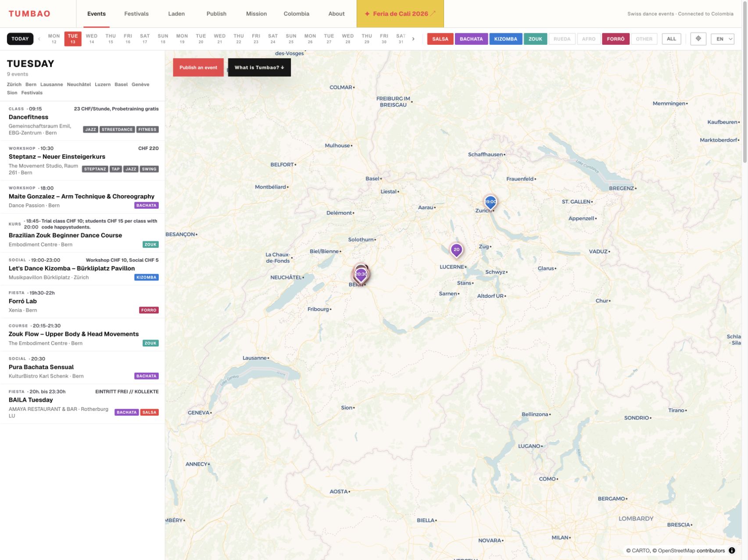Image resolution: width=748 pixels, height=560 pixels.
Task: Enable the AFRO genre filter
Action: pos(589,39)
